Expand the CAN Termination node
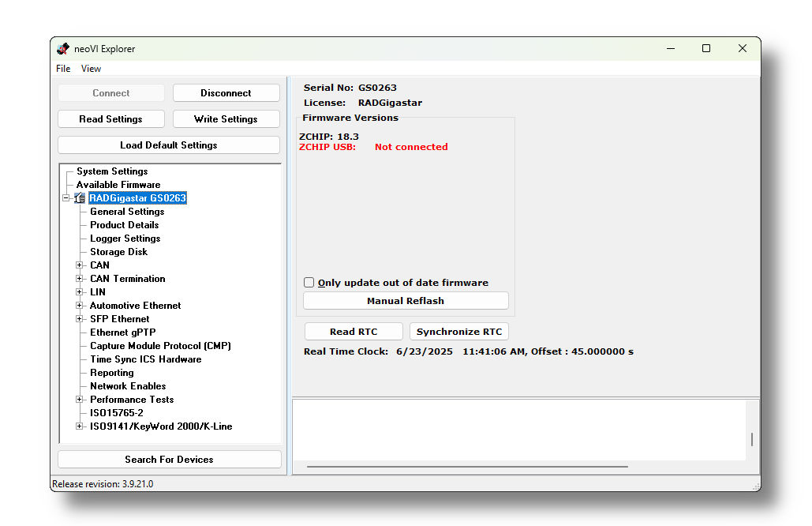Image resolution: width=812 pixels, height=526 pixels. click(79, 279)
